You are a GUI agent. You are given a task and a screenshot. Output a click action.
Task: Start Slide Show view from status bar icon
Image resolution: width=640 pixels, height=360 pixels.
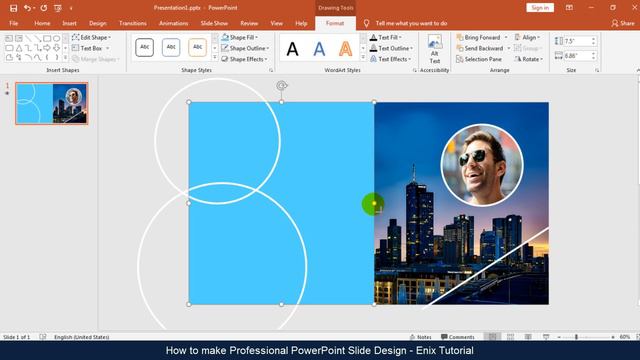tap(546, 337)
